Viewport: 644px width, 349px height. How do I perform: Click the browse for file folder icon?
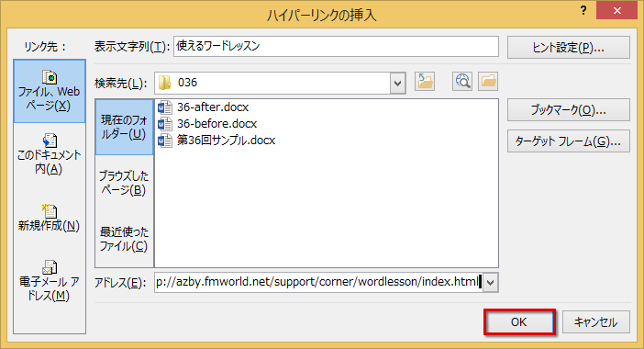(488, 81)
